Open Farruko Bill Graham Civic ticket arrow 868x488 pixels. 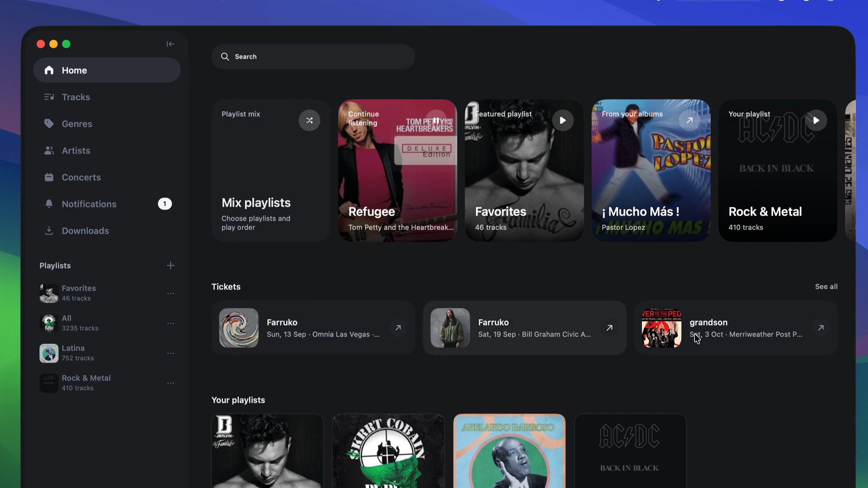(x=609, y=328)
